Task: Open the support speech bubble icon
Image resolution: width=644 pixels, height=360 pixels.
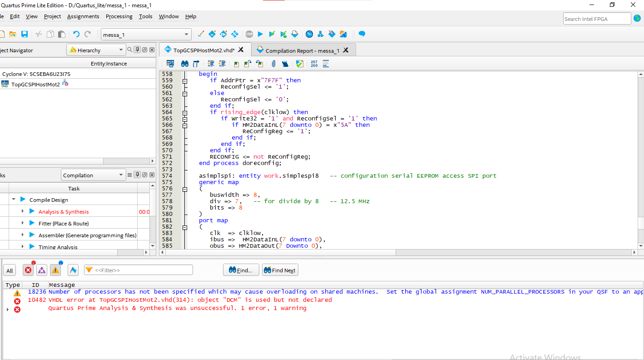Action: tap(362, 34)
